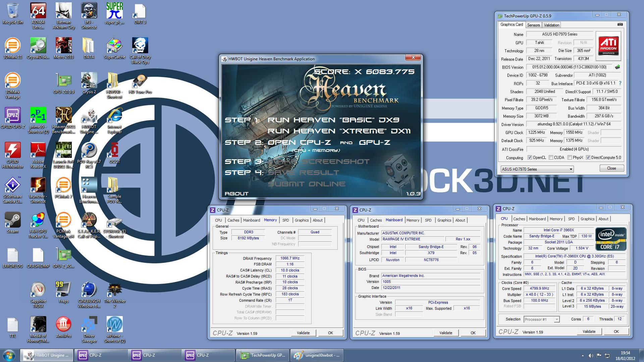Open OCCT desktop icon
The height and width of the screenshot is (362, 644).
[114, 153]
